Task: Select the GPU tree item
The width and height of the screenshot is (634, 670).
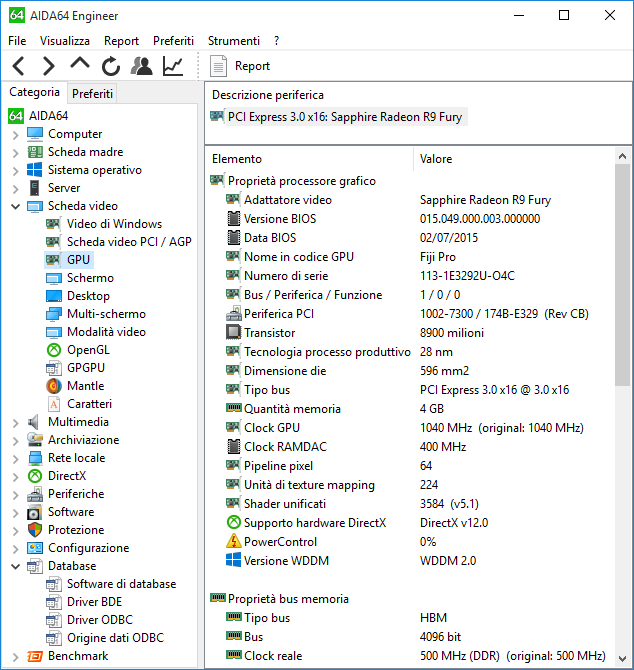Action: click(x=68, y=260)
